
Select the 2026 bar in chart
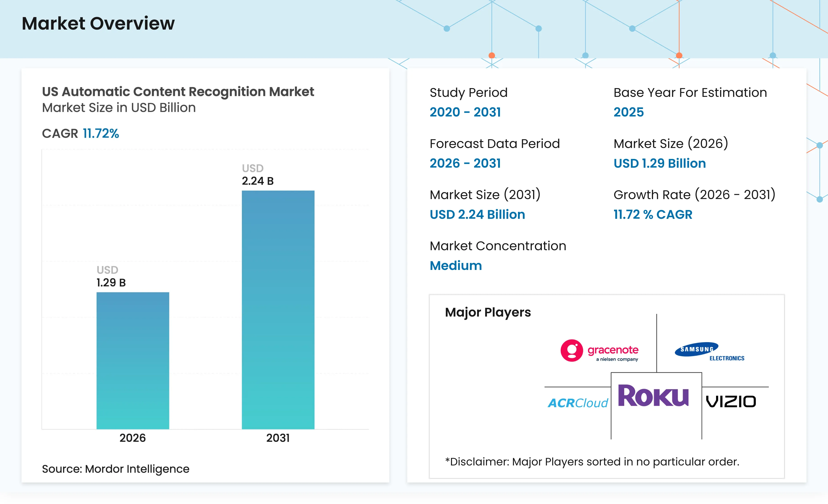(x=133, y=361)
